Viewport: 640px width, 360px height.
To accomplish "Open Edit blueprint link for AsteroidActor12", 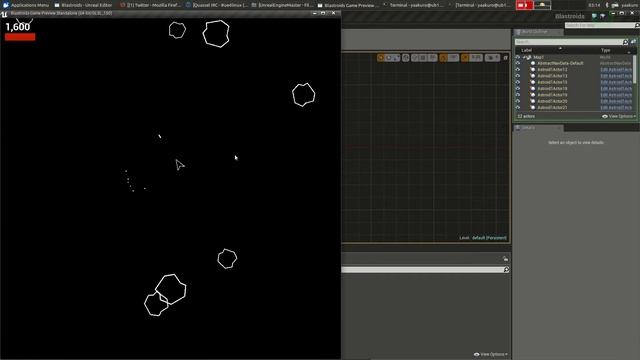I will [x=616, y=70].
